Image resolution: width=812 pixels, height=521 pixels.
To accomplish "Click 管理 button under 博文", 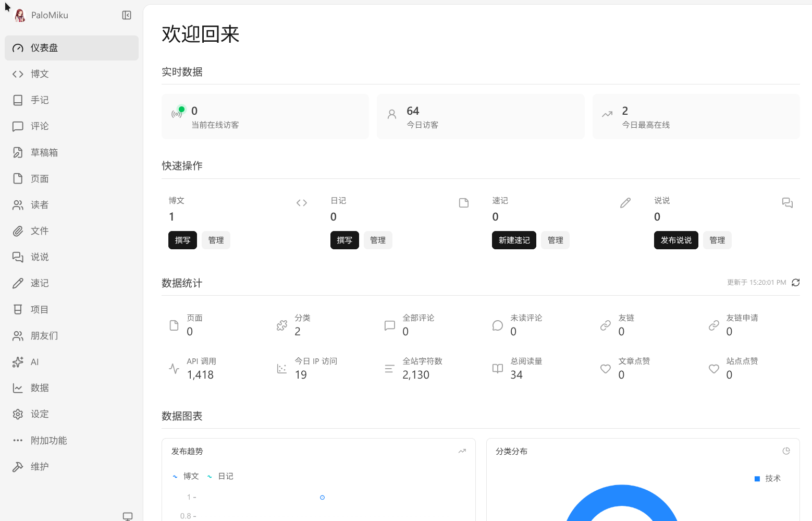I will (x=216, y=240).
